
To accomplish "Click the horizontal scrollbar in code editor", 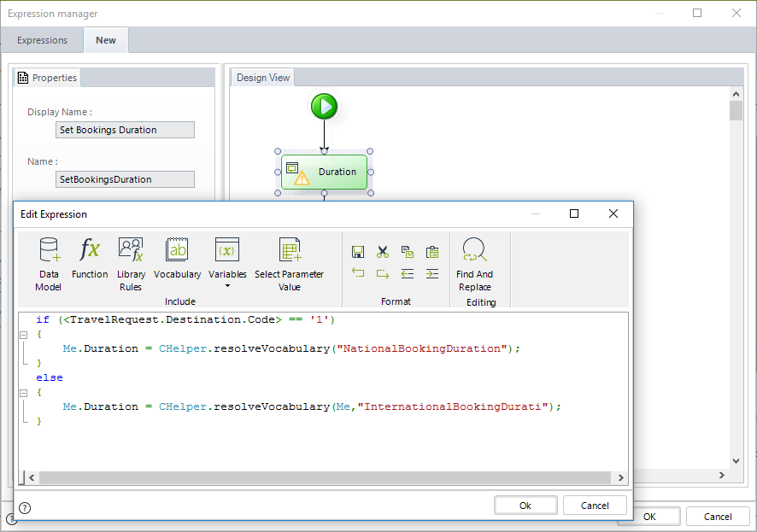I will (x=325, y=477).
